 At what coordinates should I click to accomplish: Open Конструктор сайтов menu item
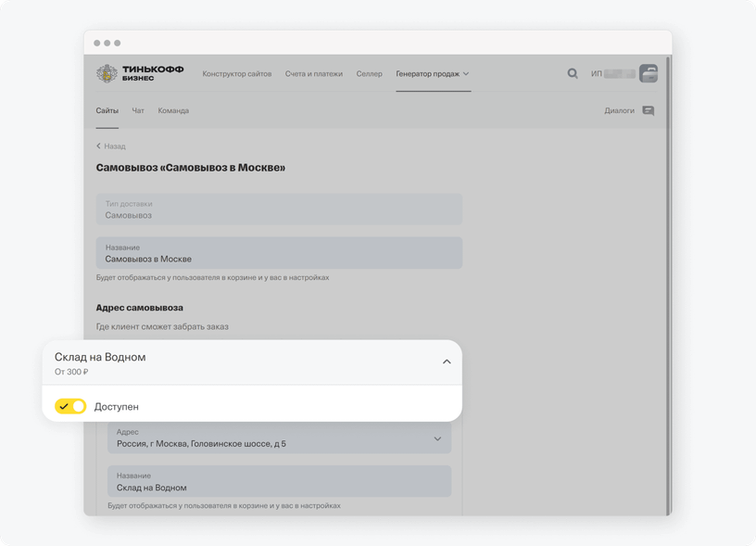coord(237,74)
